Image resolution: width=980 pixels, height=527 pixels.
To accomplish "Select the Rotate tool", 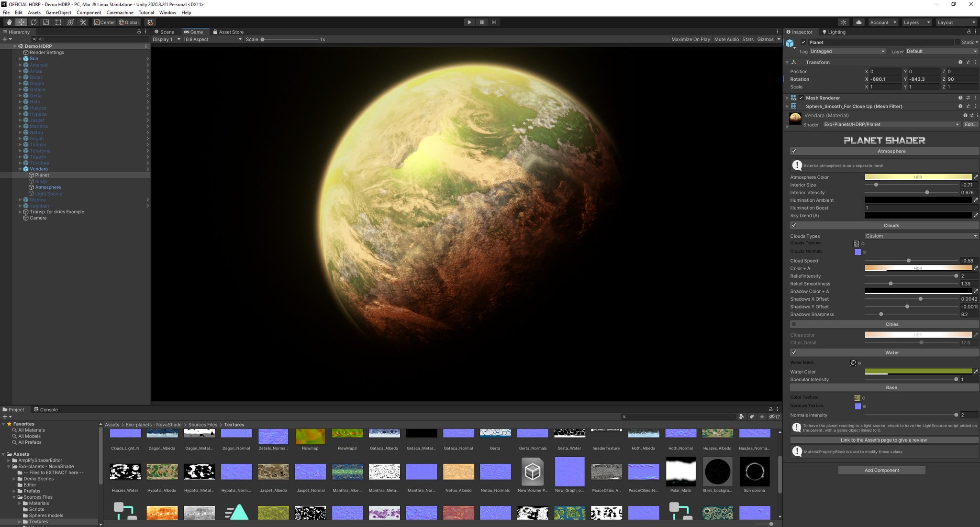I will coord(33,22).
